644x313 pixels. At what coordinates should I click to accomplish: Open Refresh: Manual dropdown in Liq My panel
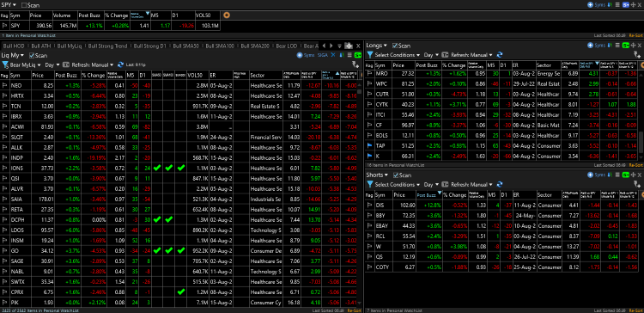[x=93, y=65]
